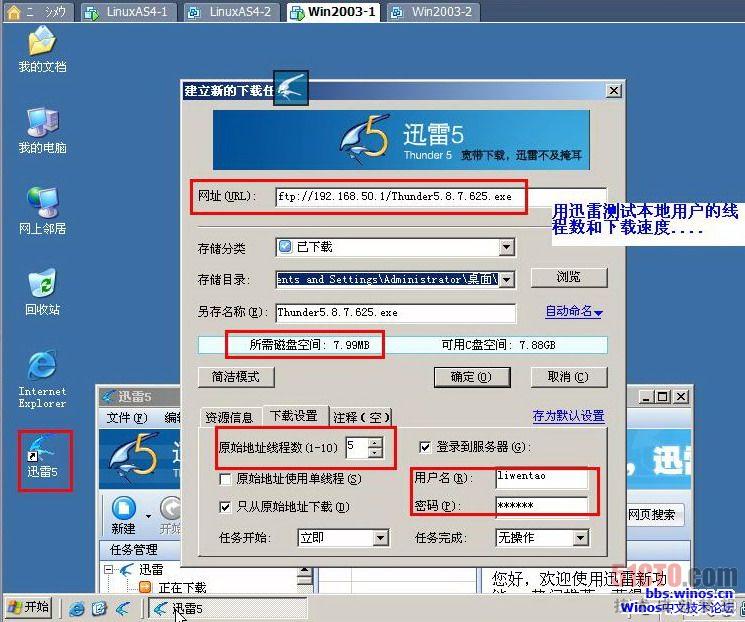Select the Downloading folder icon in tree
Image resolution: width=745 pixels, height=622 pixels.
tap(145, 587)
